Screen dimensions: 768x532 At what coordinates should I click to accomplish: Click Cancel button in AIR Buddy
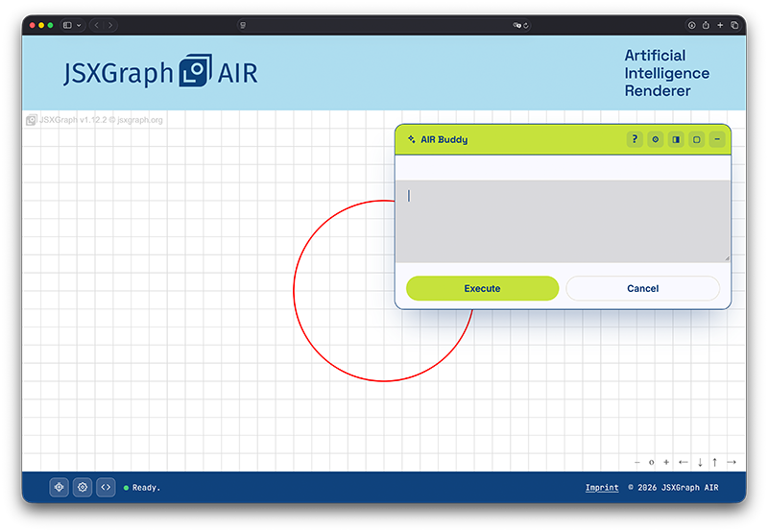coord(642,288)
